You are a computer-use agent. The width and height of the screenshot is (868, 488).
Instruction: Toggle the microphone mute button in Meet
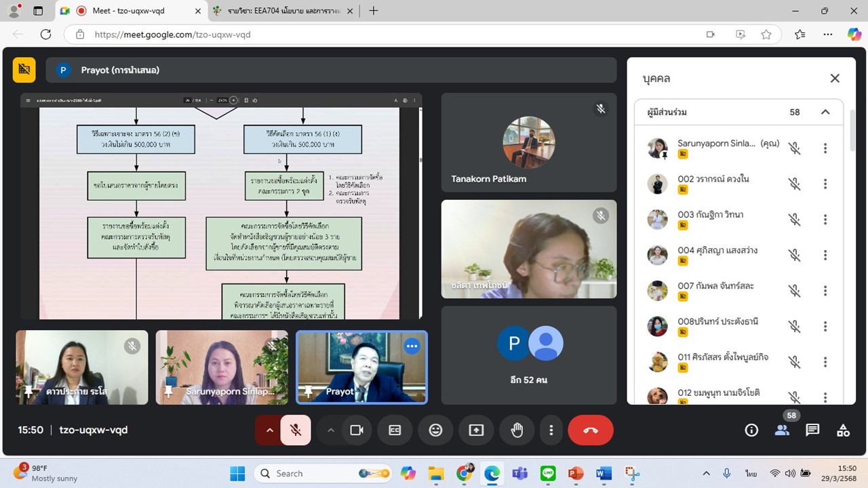pyautogui.click(x=296, y=430)
